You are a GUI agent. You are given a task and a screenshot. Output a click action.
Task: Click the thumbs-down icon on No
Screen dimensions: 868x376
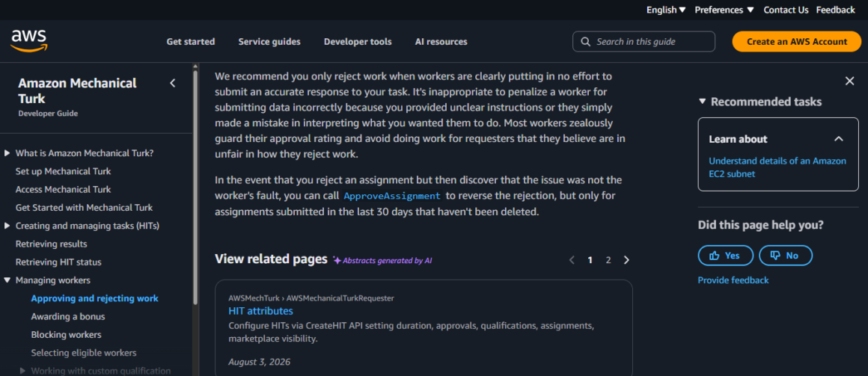click(x=775, y=256)
